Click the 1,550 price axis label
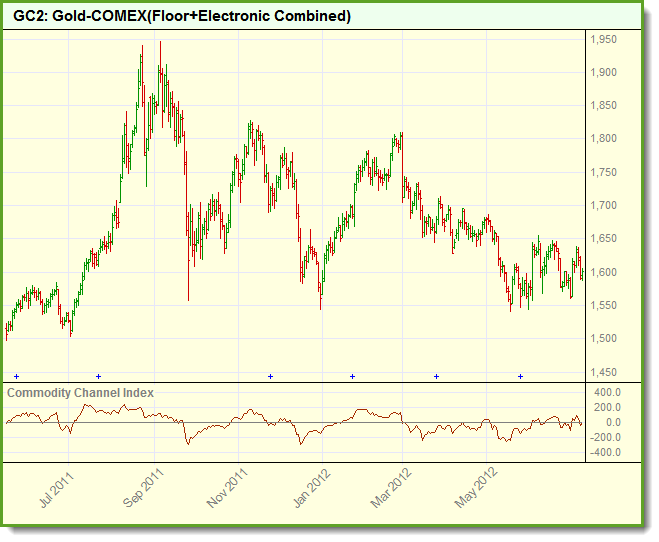 pyautogui.click(x=603, y=305)
